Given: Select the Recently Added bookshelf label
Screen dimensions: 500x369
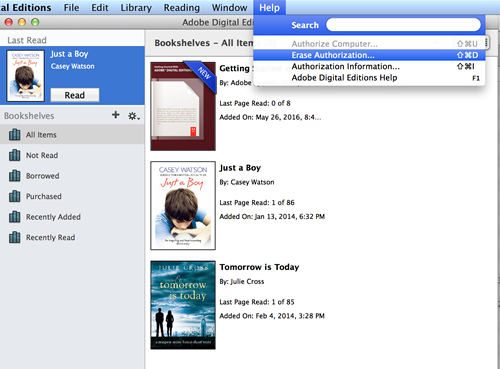Looking at the screenshot, I should pos(53,217).
